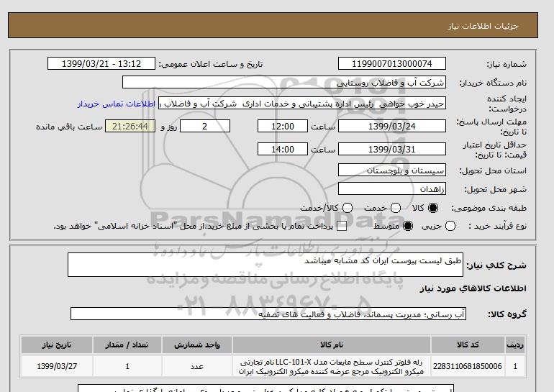Select the کالا/خدمت radio button
This screenshot has width=554, height=392.
tap(348, 208)
